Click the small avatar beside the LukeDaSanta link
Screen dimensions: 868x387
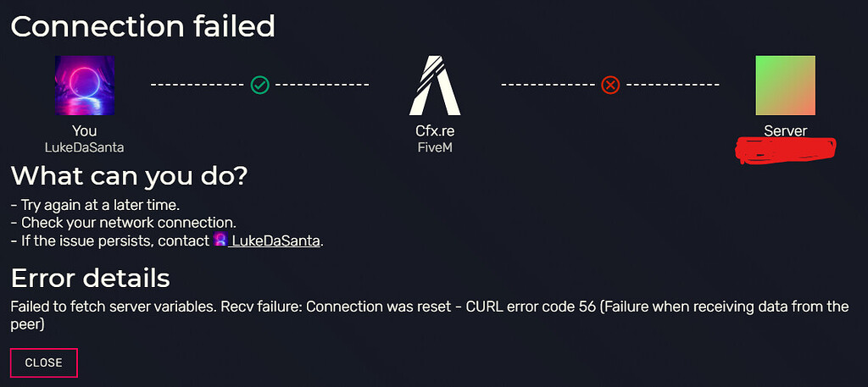click(220, 240)
